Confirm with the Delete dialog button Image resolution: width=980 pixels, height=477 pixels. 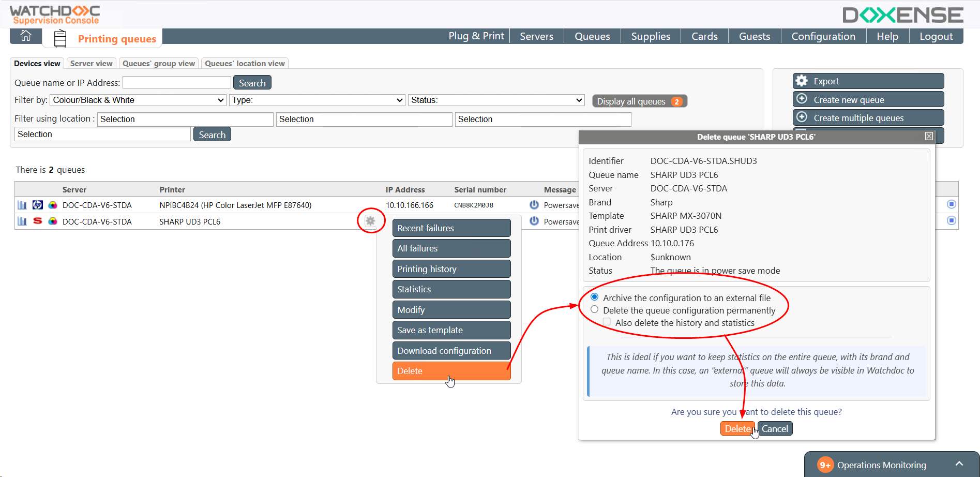click(738, 428)
